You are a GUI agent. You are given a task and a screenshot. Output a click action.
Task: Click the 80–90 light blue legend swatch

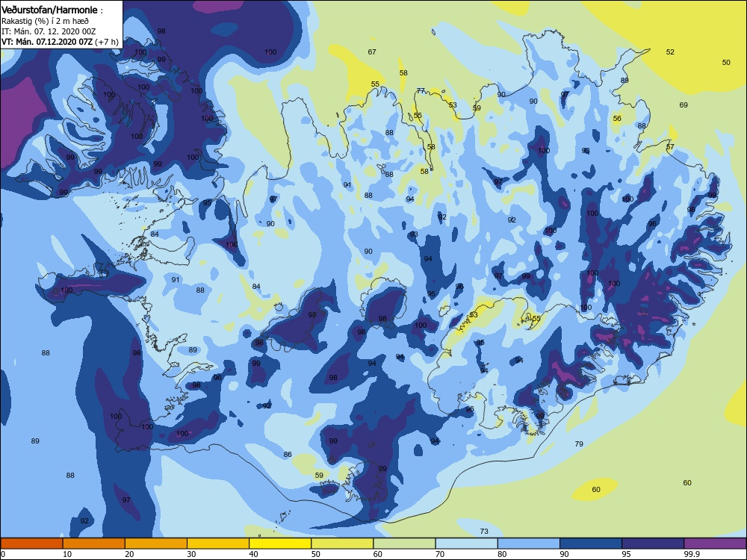point(529,544)
